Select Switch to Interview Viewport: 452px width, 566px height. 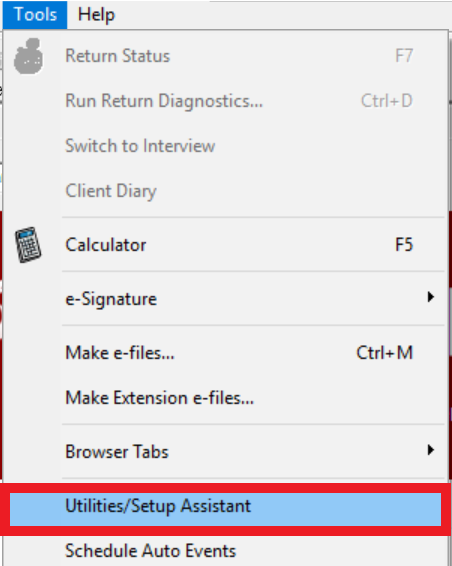coord(140,146)
